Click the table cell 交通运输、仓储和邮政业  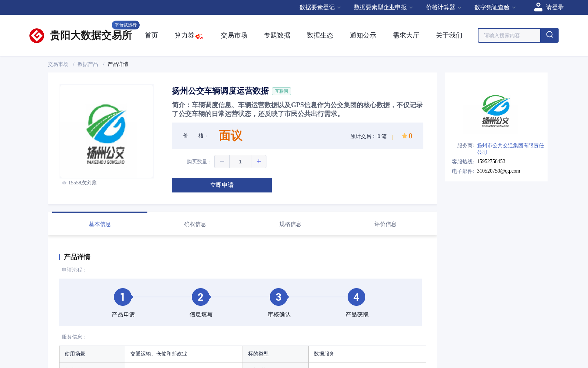point(184,354)
